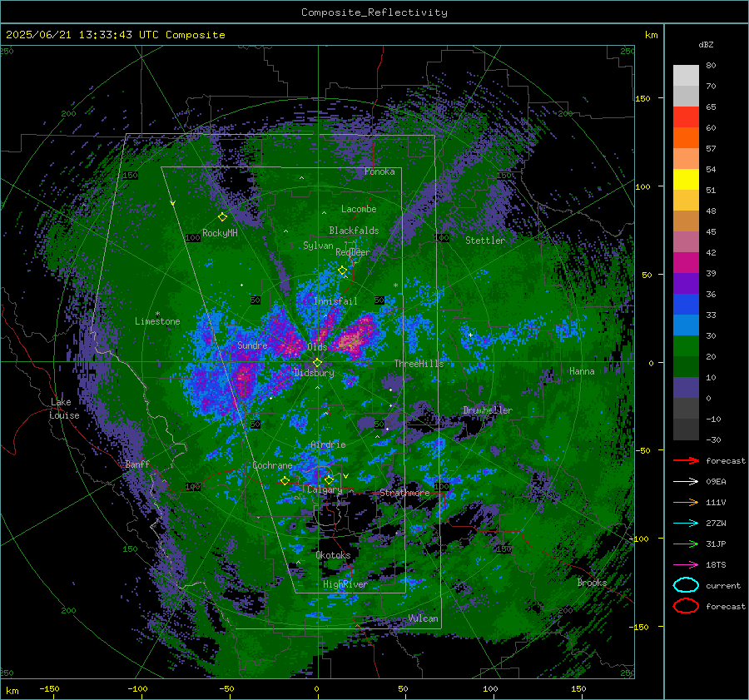Click the Okotoks city label
The height and width of the screenshot is (700, 749).
334,555
